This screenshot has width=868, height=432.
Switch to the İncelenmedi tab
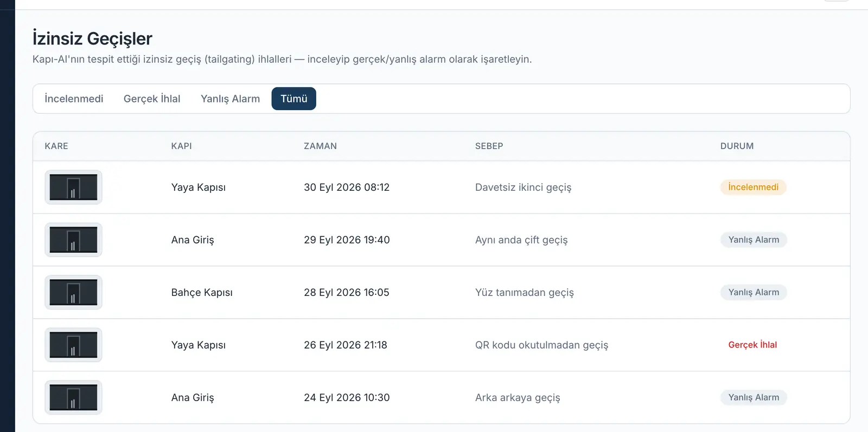74,99
